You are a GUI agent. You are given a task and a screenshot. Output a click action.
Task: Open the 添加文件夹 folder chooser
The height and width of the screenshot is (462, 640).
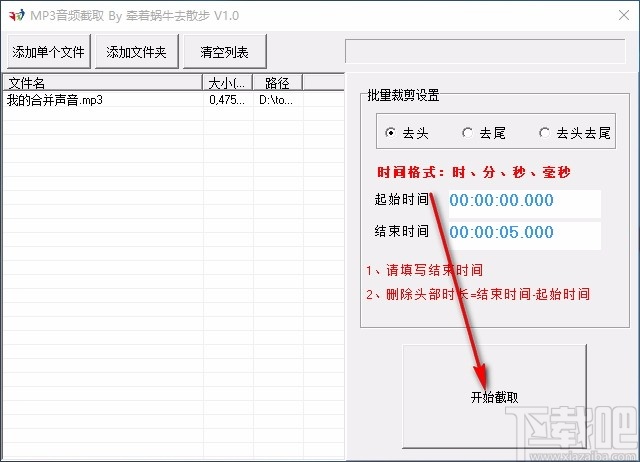point(137,52)
